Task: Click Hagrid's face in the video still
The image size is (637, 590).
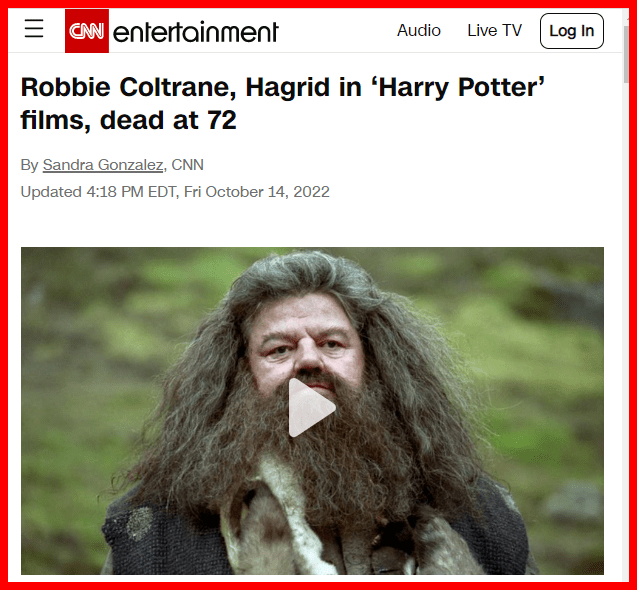Action: click(x=306, y=345)
